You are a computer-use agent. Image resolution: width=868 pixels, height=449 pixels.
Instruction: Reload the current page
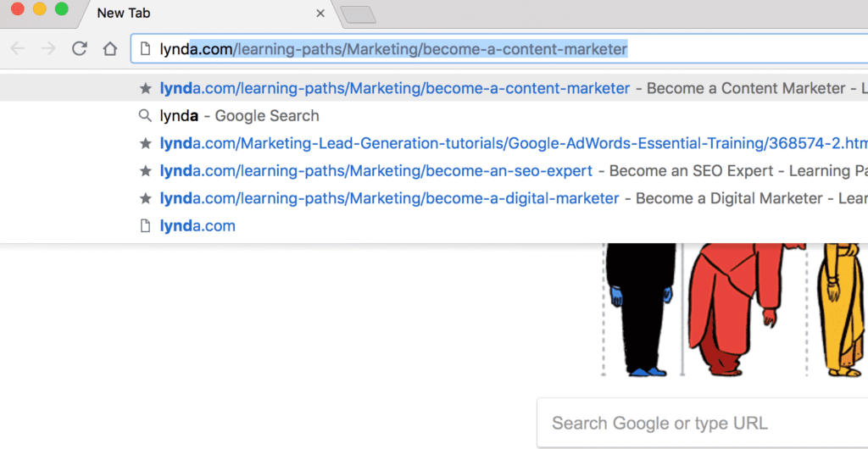(x=79, y=49)
